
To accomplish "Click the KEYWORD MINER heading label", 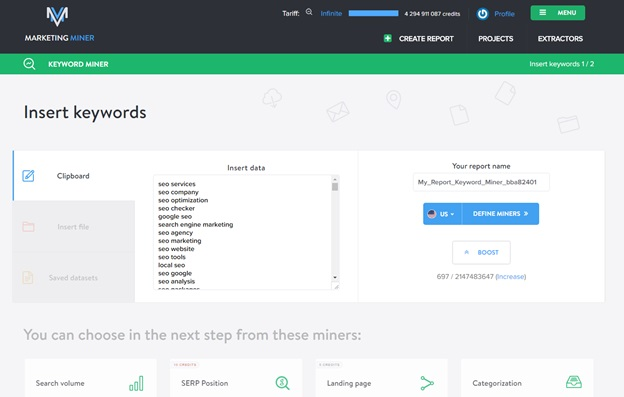I will [78, 64].
